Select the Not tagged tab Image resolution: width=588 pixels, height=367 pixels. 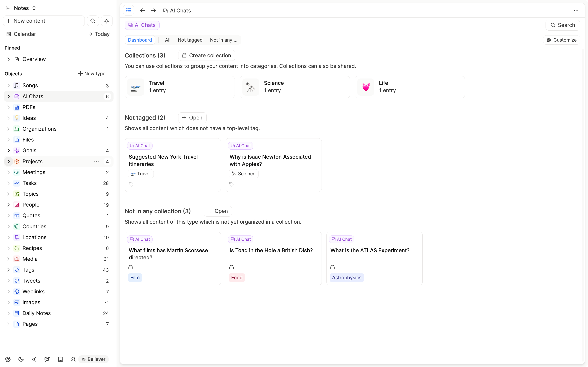[x=190, y=40]
